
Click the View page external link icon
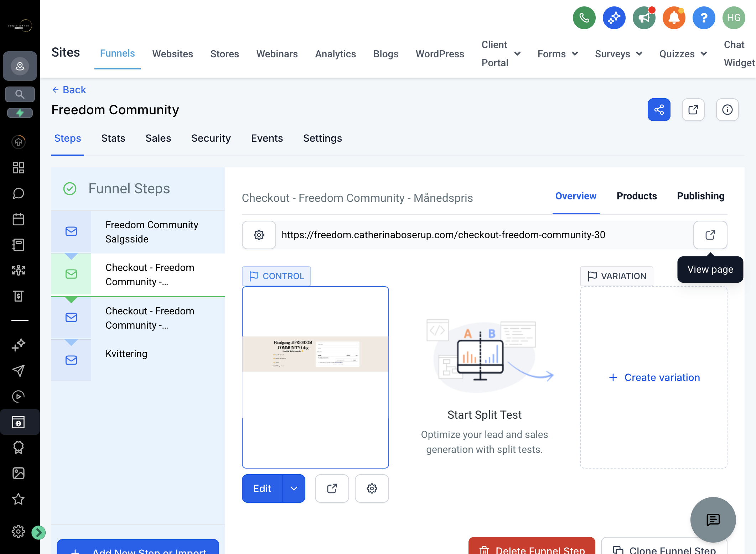click(710, 235)
